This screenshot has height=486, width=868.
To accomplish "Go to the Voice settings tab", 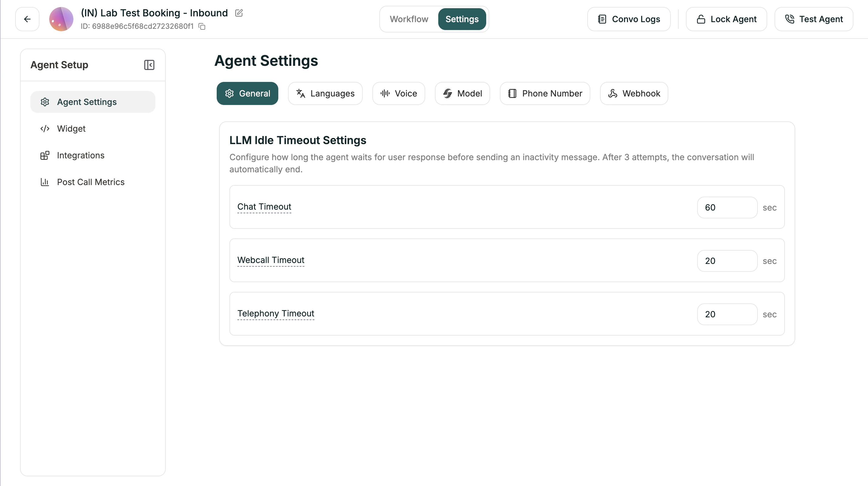I will pos(398,93).
